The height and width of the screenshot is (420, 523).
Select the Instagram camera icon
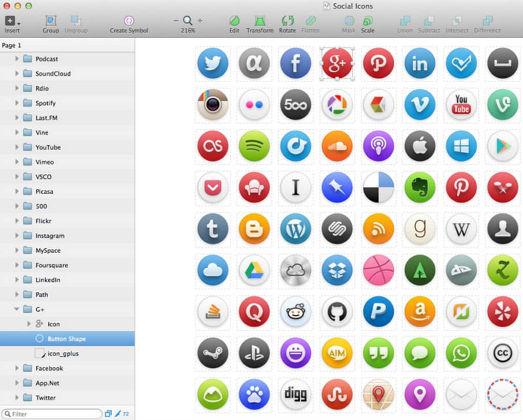[213, 105]
